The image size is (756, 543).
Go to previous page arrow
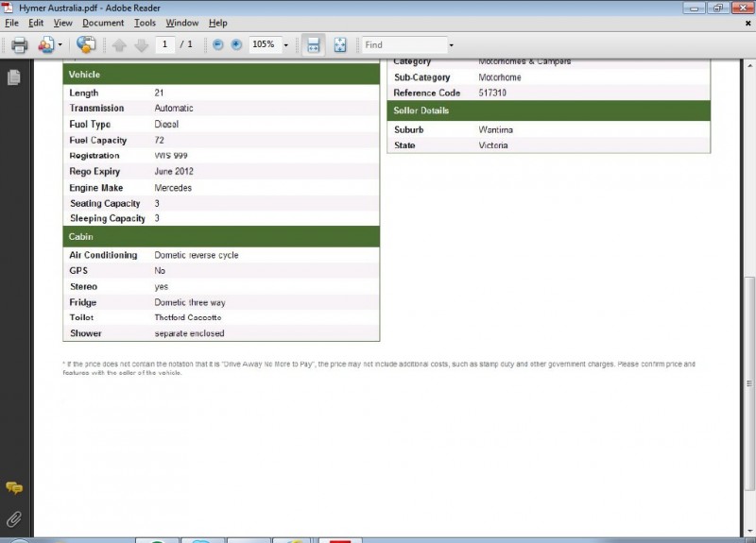tap(119, 45)
